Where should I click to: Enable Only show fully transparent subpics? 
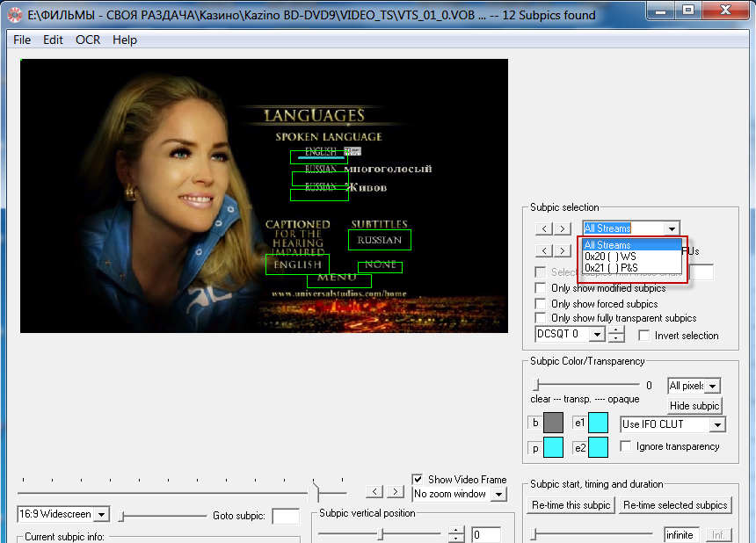[x=541, y=318]
